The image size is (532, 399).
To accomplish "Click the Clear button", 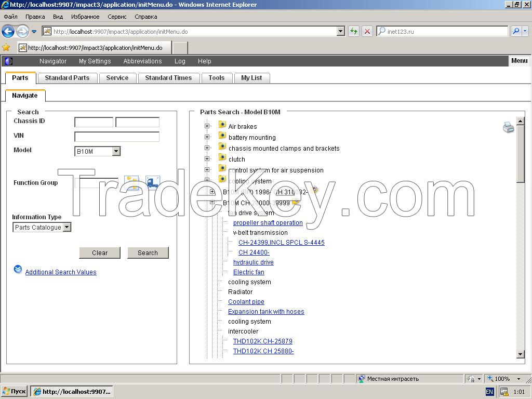I will pyautogui.click(x=100, y=253).
